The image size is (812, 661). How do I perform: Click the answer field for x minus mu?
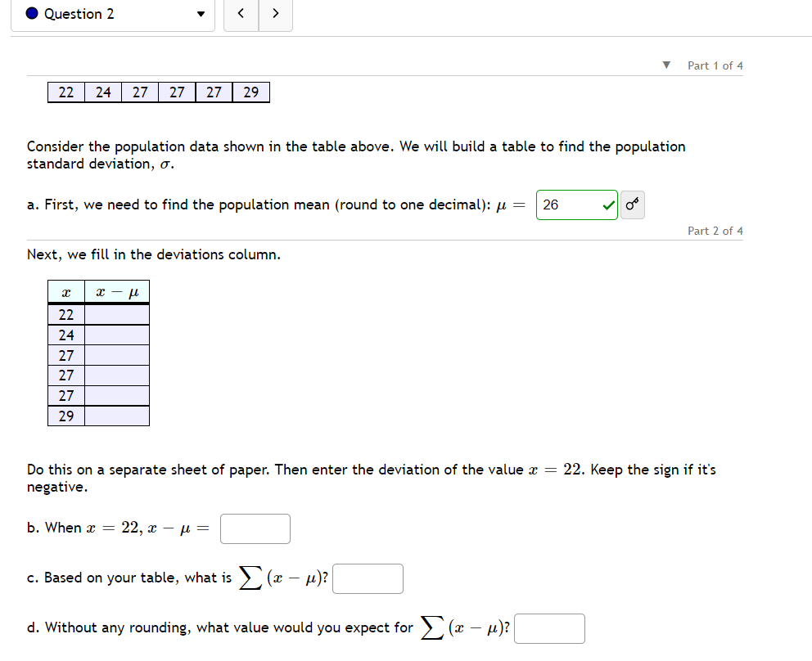(x=255, y=528)
